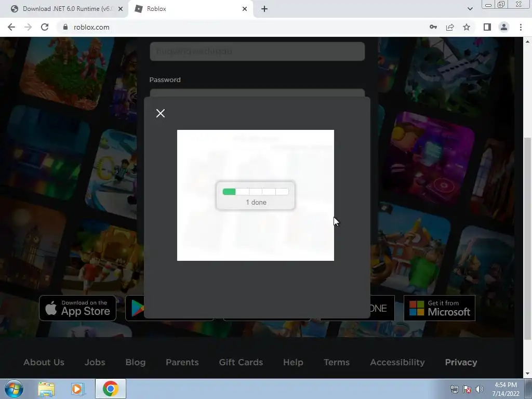Open File Explorer from taskbar
The height and width of the screenshot is (399, 532).
[x=46, y=389]
